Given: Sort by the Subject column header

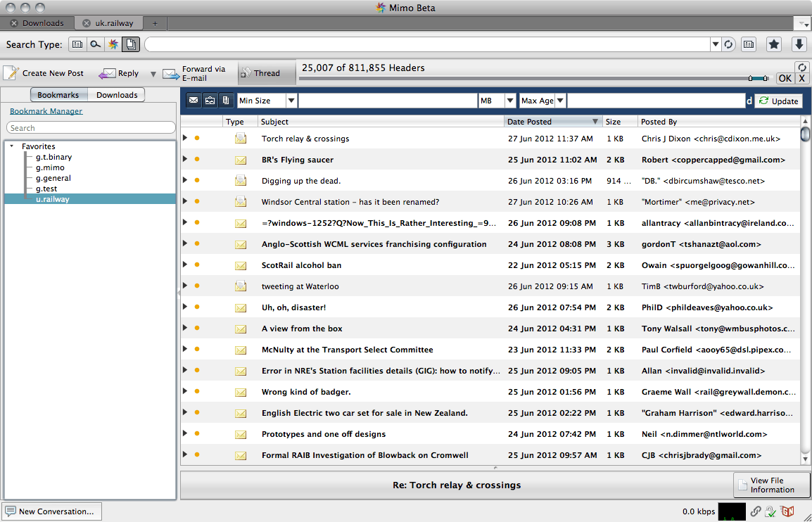Looking at the screenshot, I should click(381, 122).
